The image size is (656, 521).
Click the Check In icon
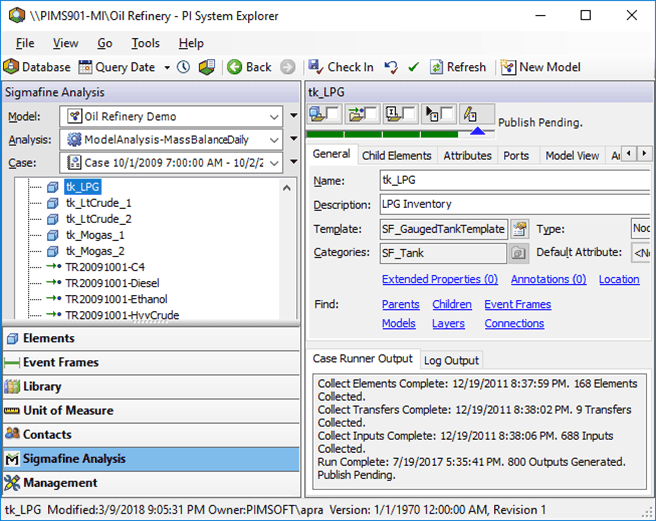(x=315, y=67)
